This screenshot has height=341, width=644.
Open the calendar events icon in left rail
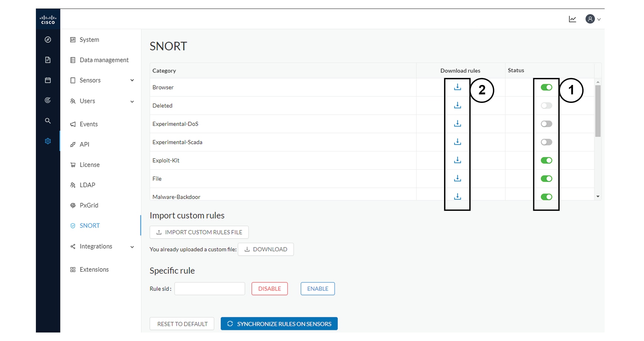pyautogui.click(x=48, y=80)
